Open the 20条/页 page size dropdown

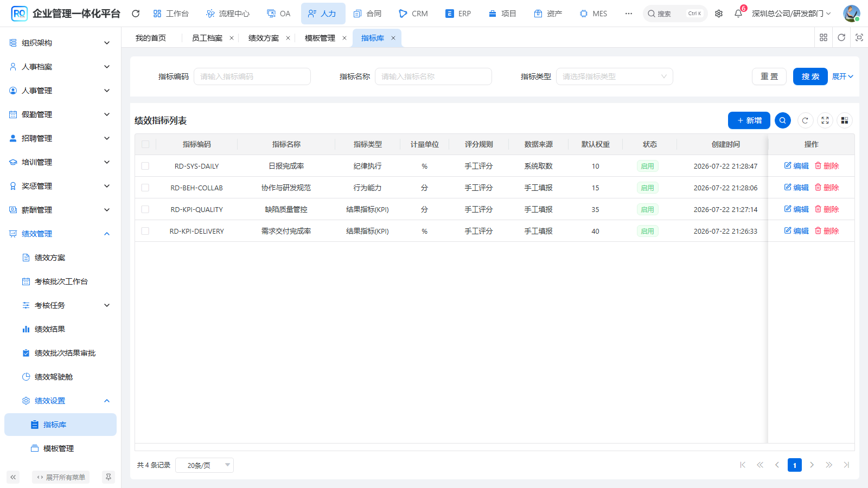pyautogui.click(x=205, y=465)
